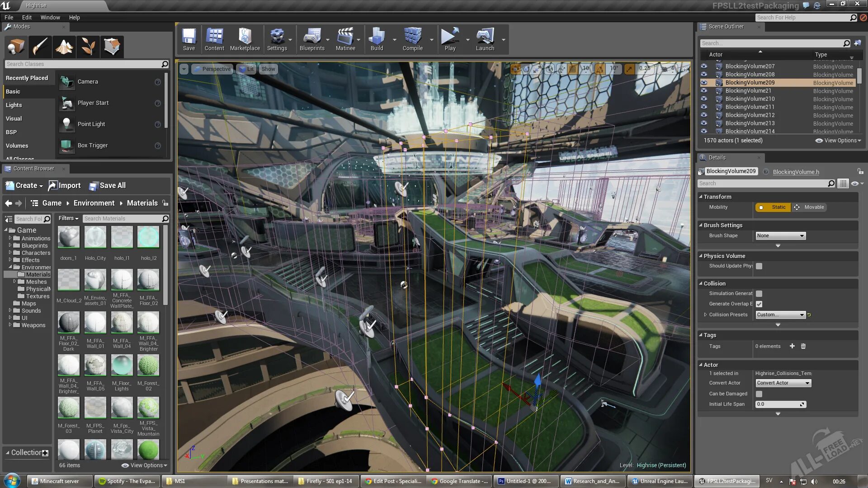
Task: Click the Launch game icon
Action: point(485,41)
